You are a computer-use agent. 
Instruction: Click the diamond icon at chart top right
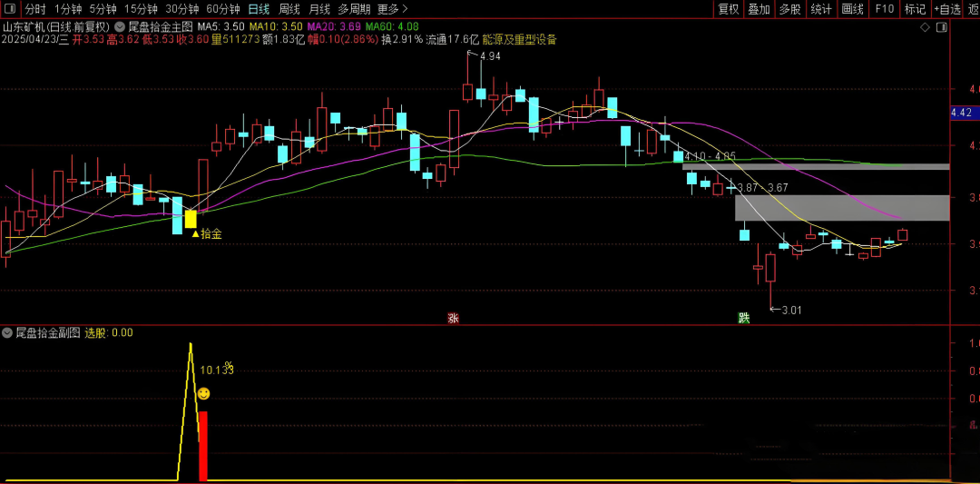925,27
